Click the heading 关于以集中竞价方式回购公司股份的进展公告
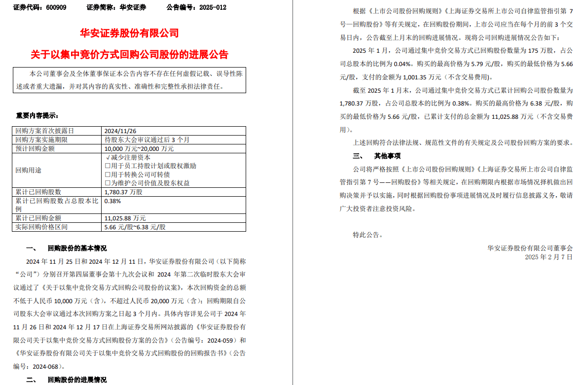 coord(129,54)
